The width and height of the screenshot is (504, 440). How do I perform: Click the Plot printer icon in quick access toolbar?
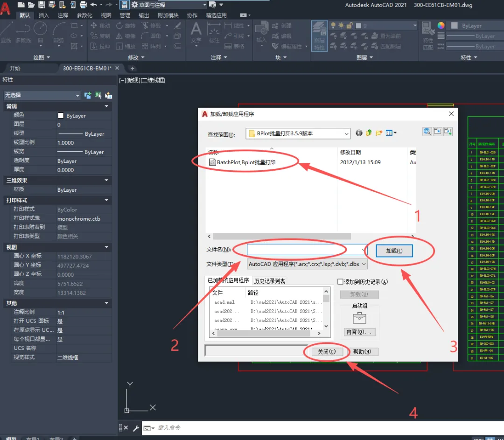[x=83, y=5]
